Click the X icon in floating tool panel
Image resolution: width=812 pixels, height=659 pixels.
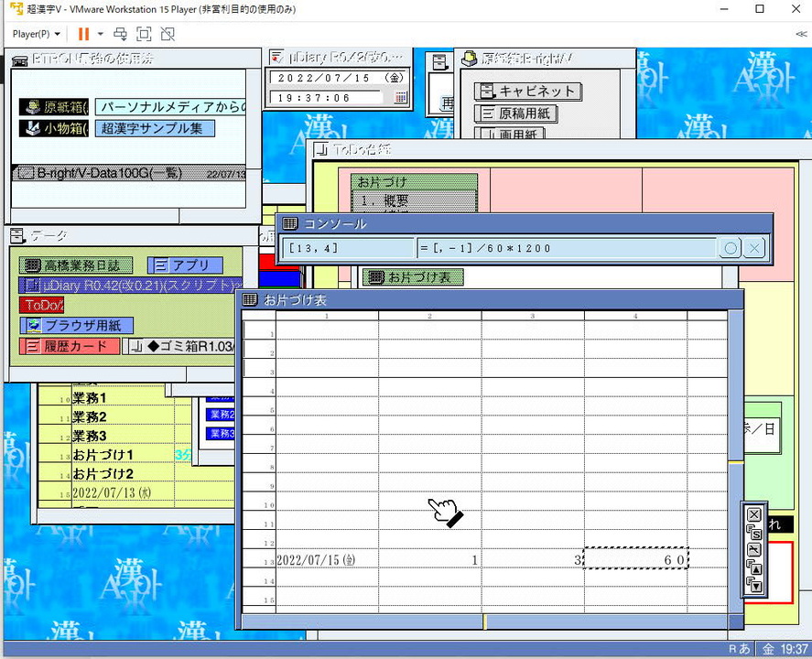(754, 514)
